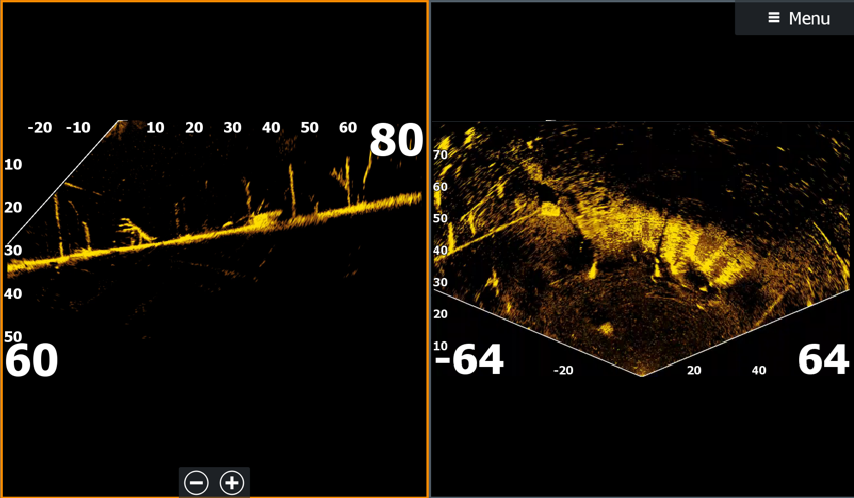
Task: Tap the 50 distance label on top scale
Action: pyautogui.click(x=309, y=127)
